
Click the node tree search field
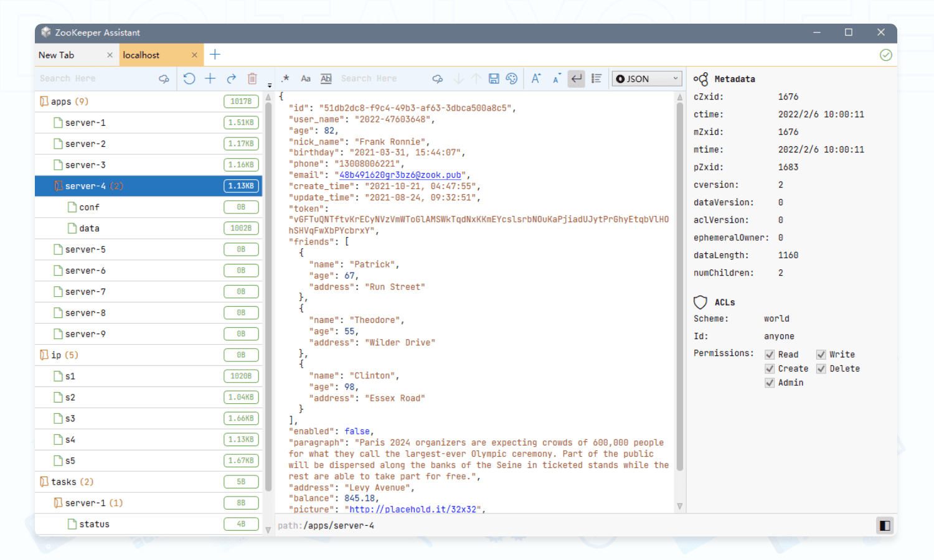tap(93, 78)
